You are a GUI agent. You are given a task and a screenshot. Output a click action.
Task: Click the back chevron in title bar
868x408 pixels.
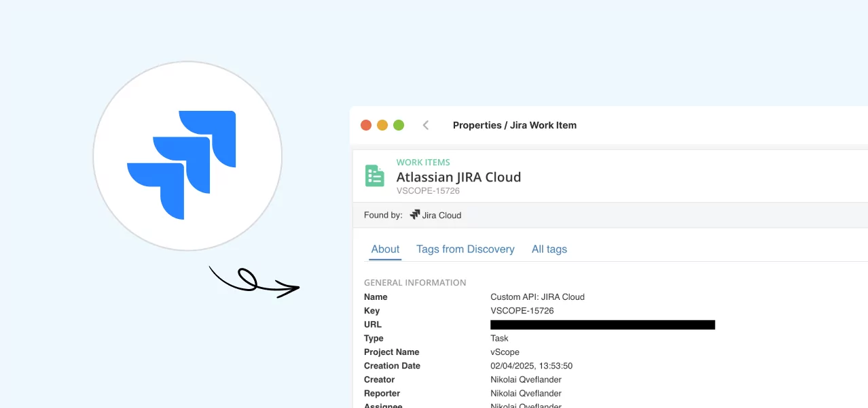426,125
